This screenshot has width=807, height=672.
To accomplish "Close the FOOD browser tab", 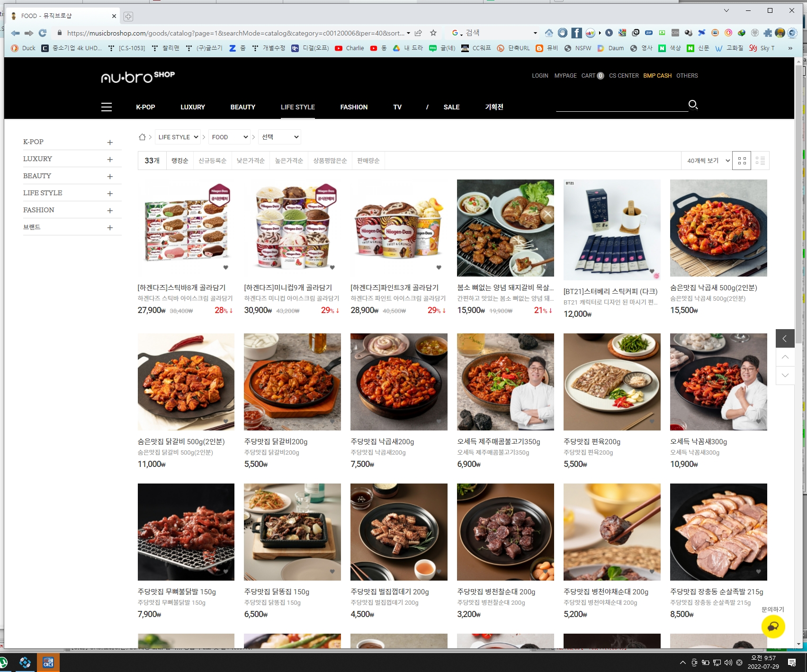I will (114, 16).
